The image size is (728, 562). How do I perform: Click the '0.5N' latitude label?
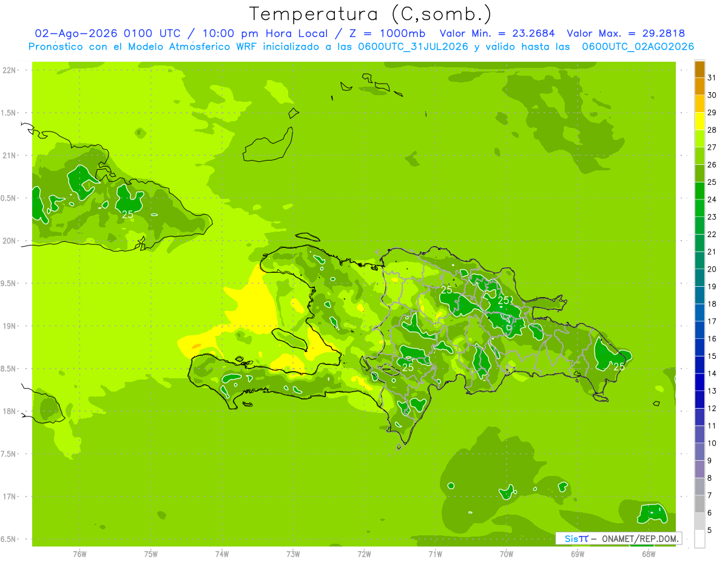coord(8,198)
